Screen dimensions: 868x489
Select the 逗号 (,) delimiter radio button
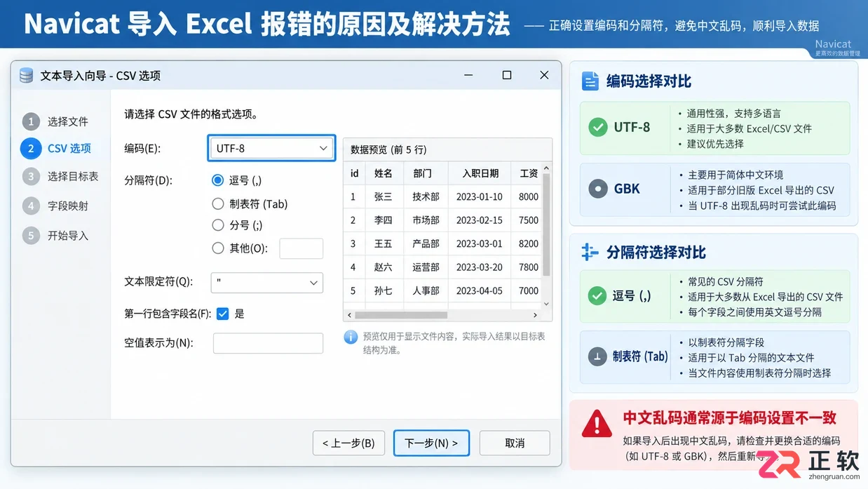(x=217, y=180)
